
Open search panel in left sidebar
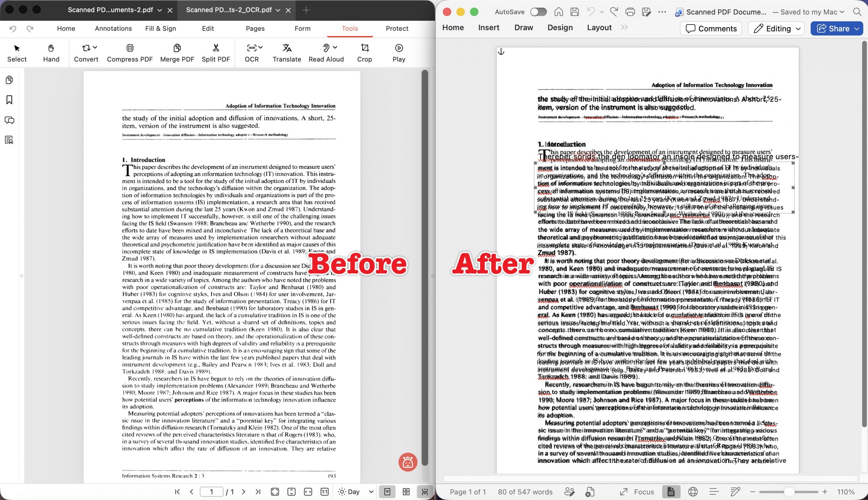point(9,140)
